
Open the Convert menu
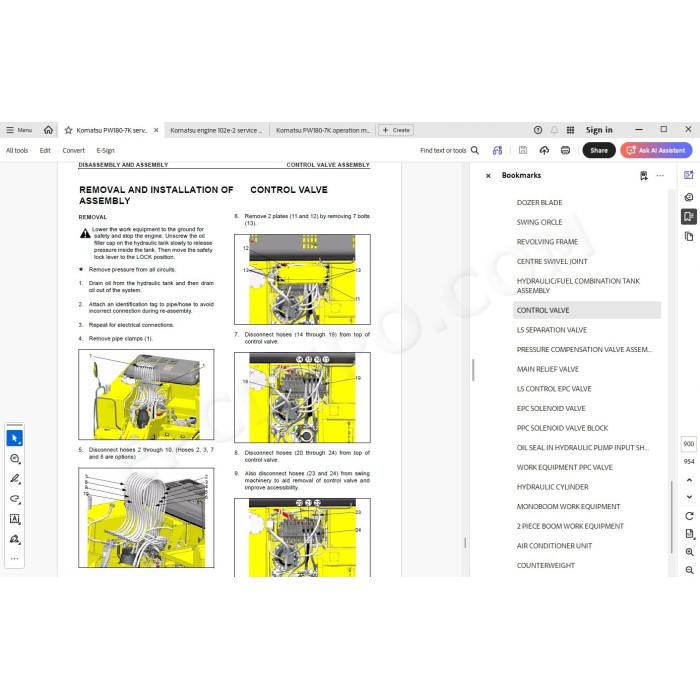(x=73, y=150)
